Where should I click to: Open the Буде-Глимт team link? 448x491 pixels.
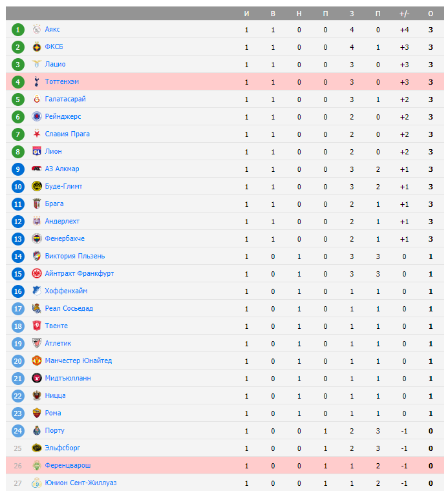tap(63, 186)
